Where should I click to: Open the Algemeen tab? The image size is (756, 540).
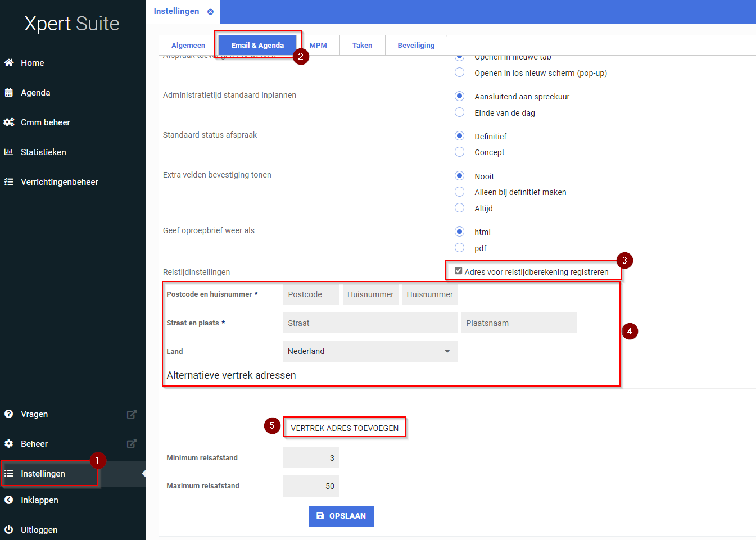click(x=188, y=46)
